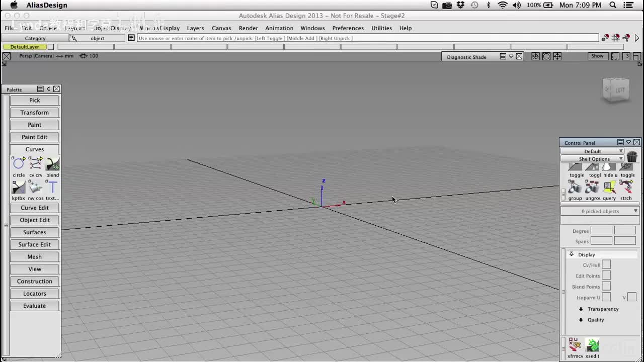Open the Palette menu list icon
Screen dimensions: 644x362
(x=40, y=89)
